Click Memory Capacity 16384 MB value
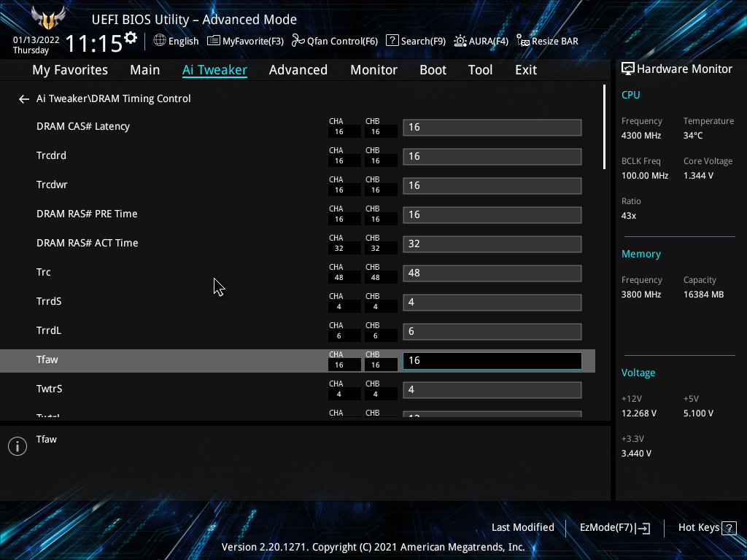Image resolution: width=747 pixels, height=560 pixels. point(704,295)
